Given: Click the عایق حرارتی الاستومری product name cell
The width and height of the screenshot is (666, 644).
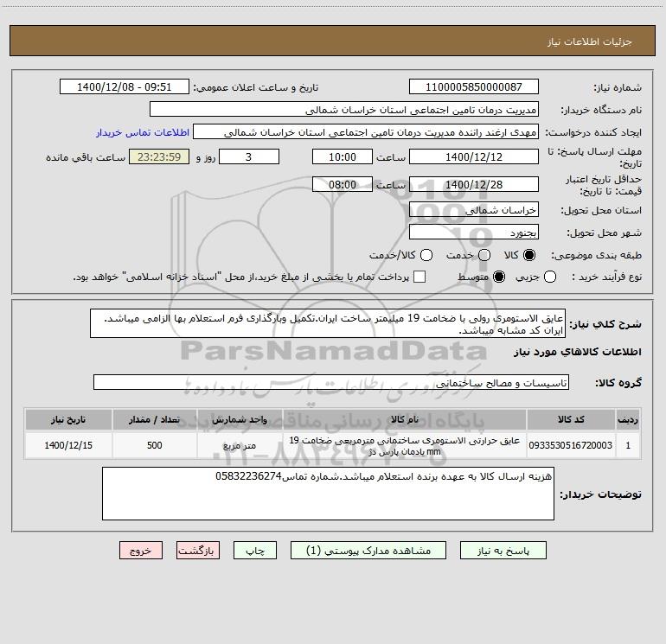Looking at the screenshot, I should [x=405, y=445].
